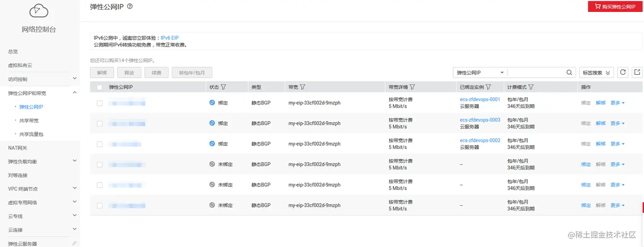Open the ecs-zfdevops-0001 instance link
Screen dimensions: 644x247
point(480,99)
